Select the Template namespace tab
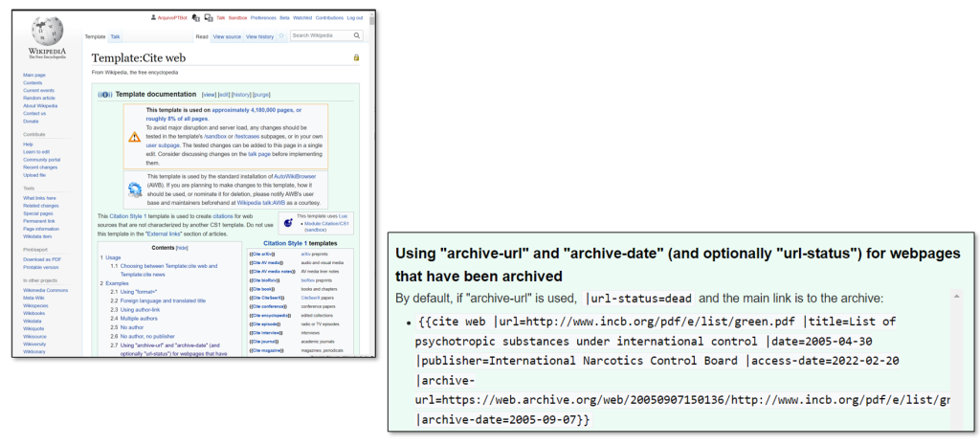980x445 pixels. tap(96, 37)
